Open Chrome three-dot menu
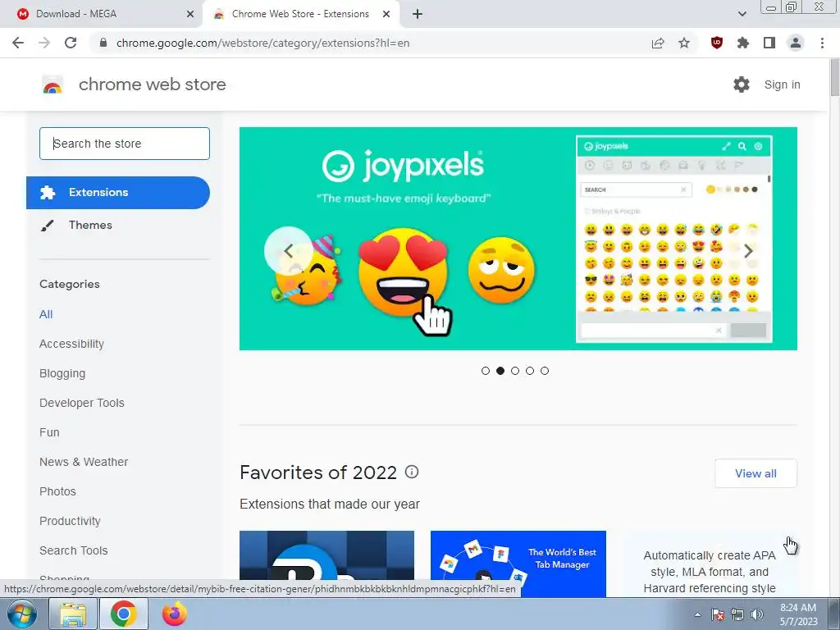 [822, 43]
